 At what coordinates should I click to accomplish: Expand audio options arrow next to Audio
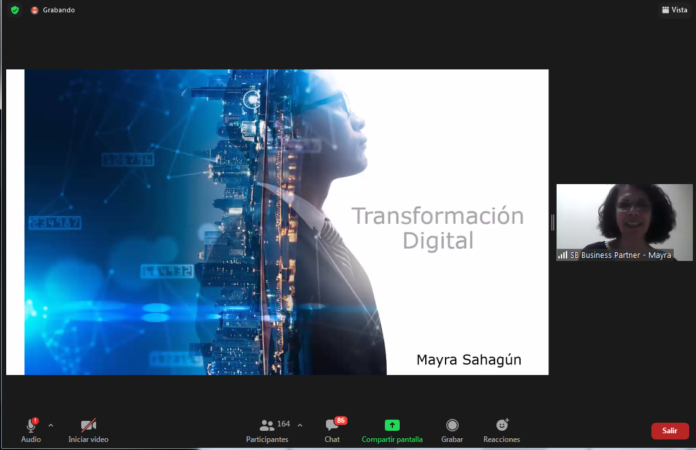(51, 425)
